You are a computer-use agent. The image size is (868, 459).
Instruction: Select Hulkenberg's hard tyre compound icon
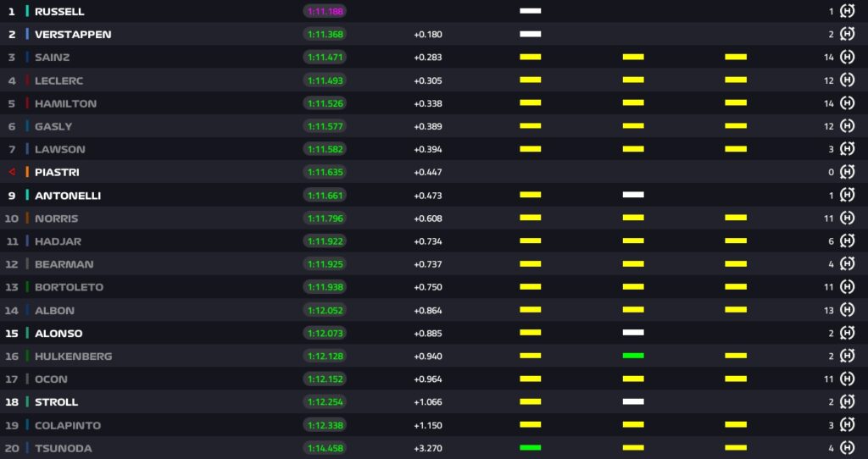[847, 357]
